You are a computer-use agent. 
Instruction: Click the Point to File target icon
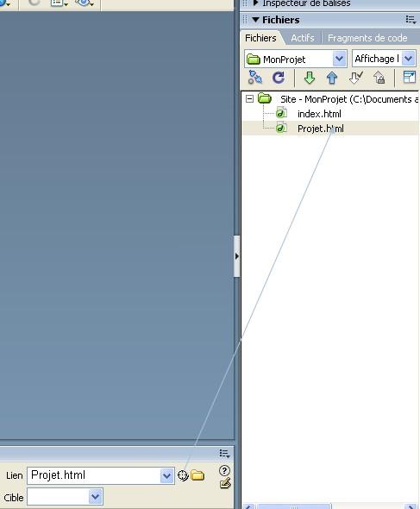(x=183, y=475)
